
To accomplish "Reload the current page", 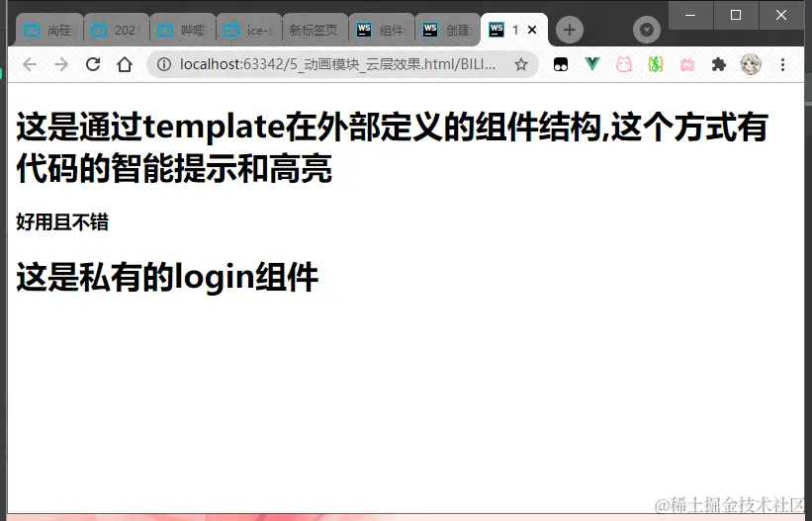I will [93, 64].
